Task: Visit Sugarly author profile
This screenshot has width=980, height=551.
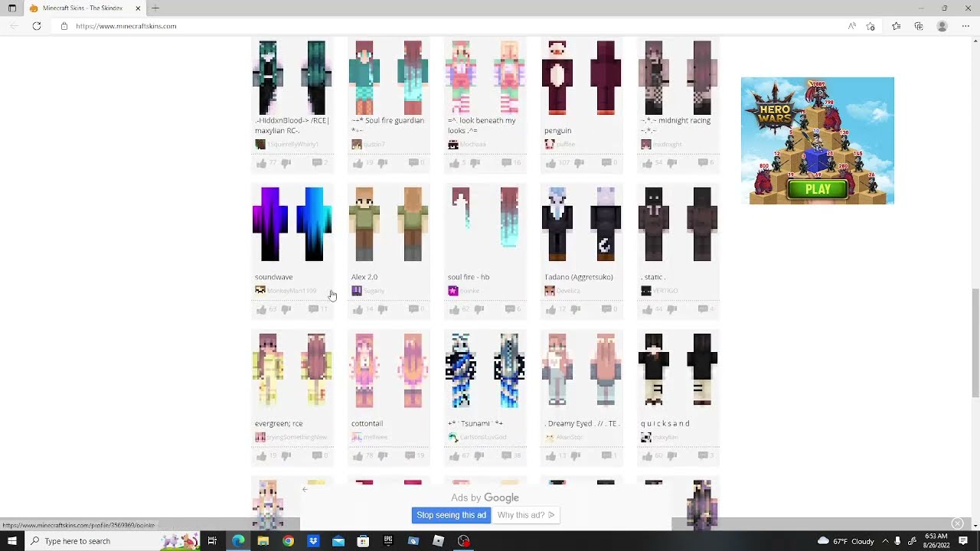Action: tap(374, 291)
